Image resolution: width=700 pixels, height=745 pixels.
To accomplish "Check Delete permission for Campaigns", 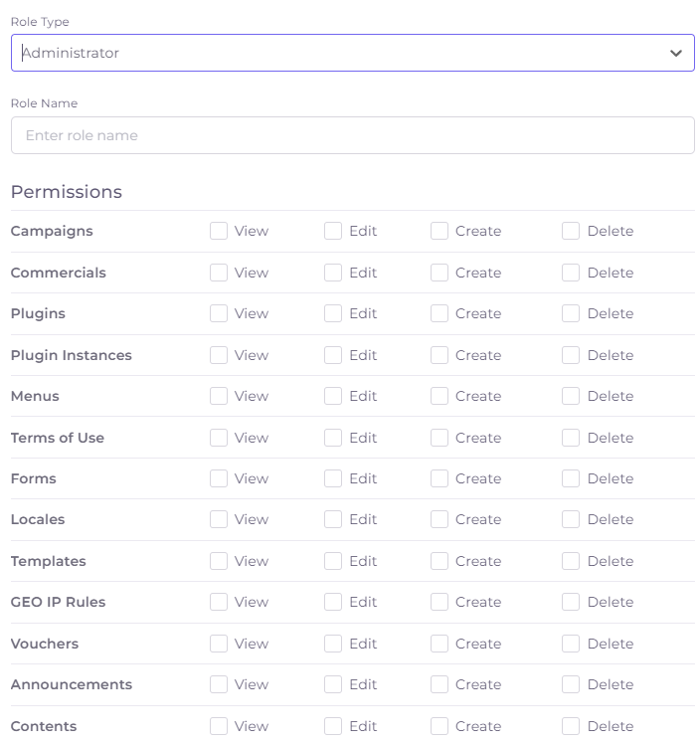I will click(571, 231).
